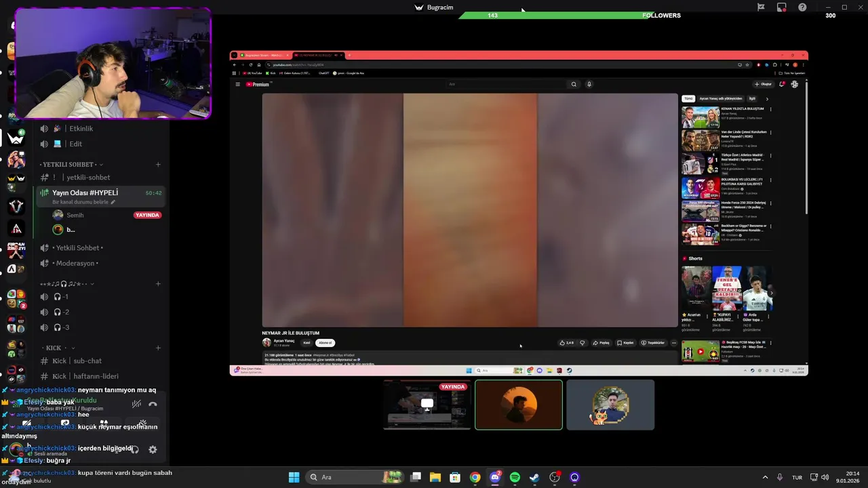
Task: Click the Discord help question mark icon
Action: [802, 7]
